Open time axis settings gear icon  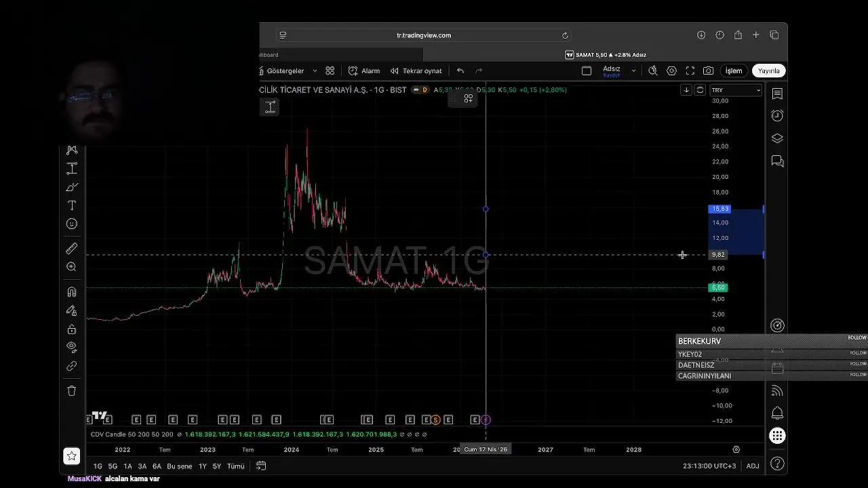click(x=736, y=449)
